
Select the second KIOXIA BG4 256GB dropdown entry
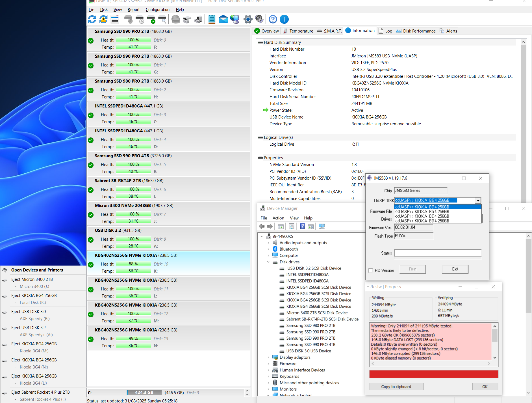tap(438, 212)
